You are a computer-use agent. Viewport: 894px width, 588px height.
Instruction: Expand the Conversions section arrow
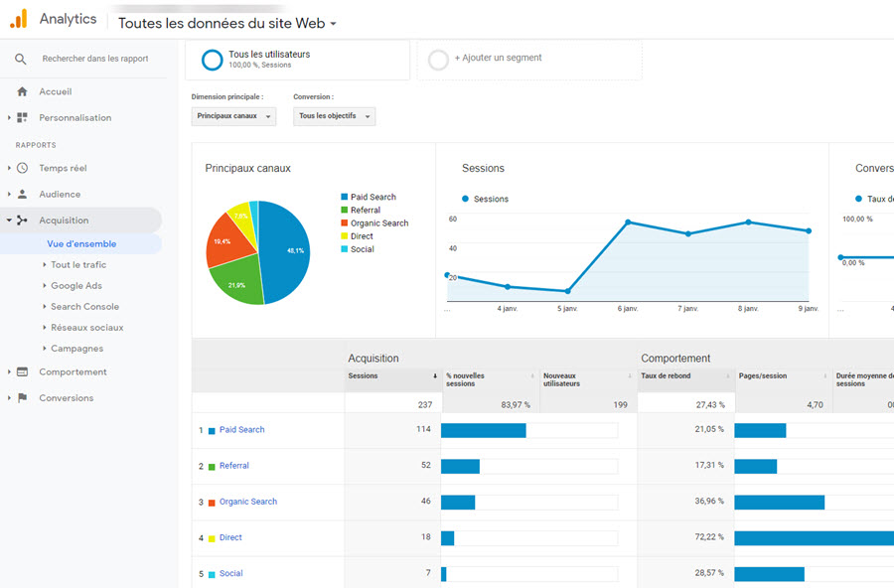click(x=9, y=397)
